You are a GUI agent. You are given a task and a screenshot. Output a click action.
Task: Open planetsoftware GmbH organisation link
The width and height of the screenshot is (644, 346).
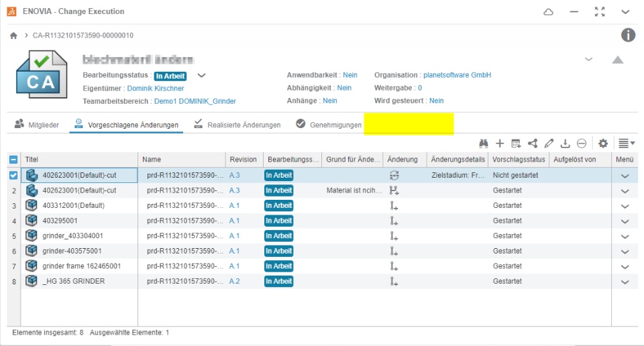coord(457,75)
